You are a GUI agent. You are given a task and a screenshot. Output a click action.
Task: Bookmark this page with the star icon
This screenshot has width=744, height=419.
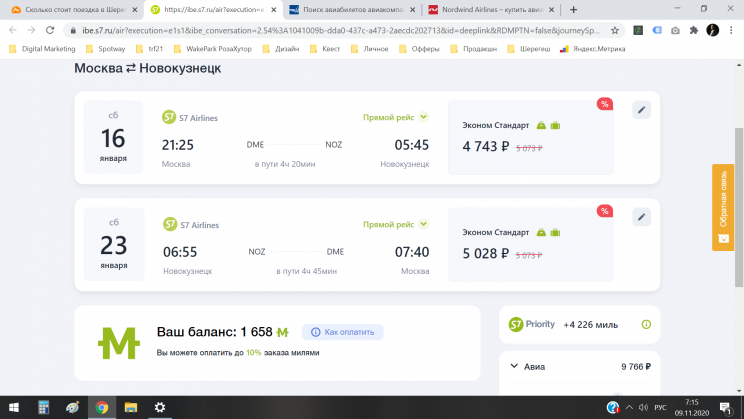(614, 30)
